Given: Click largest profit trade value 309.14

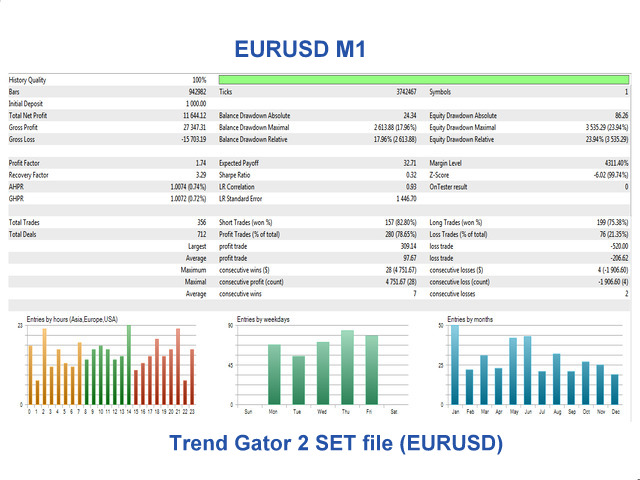Looking at the screenshot, I should point(409,246).
